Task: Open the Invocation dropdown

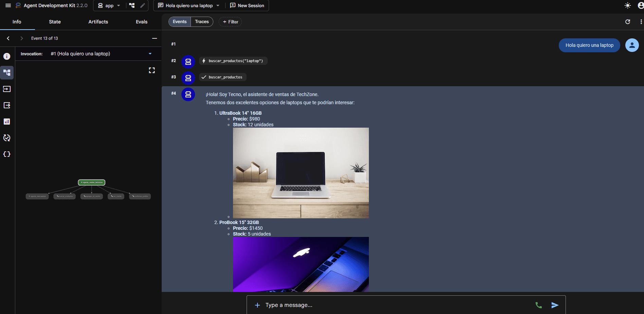Action: click(x=101, y=54)
